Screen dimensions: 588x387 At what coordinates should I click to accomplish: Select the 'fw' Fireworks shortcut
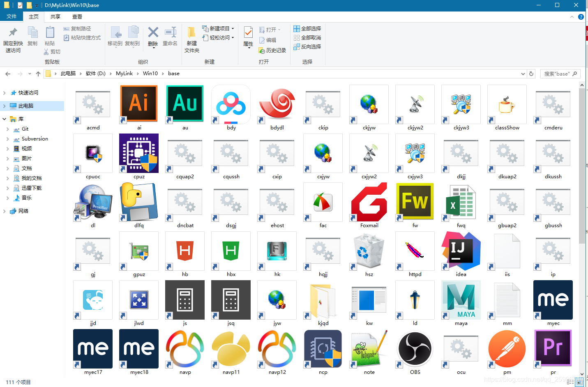tap(415, 202)
